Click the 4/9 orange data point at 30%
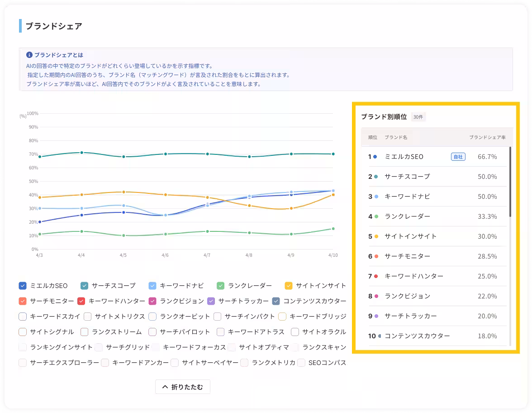The height and width of the screenshot is (413, 532). (291, 208)
